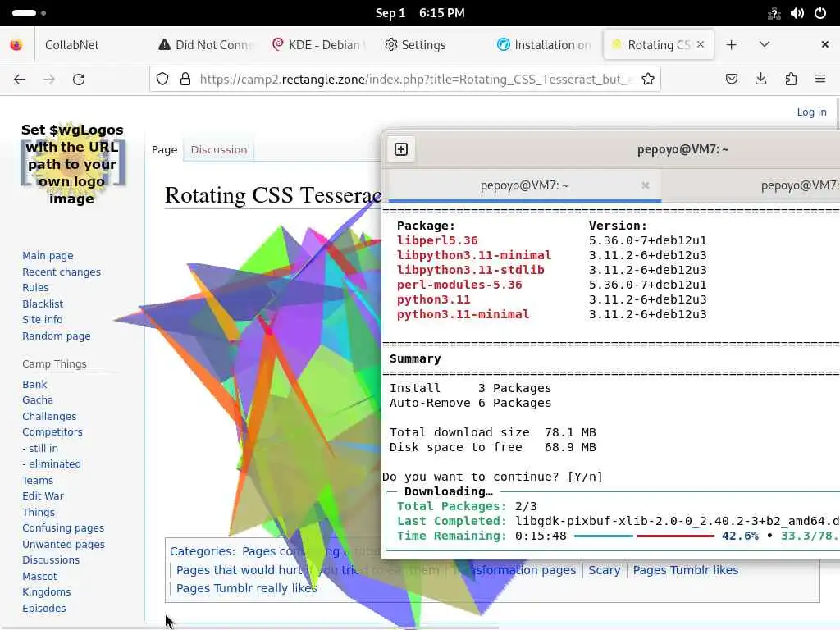Open Pages Tumblr really likes category
Image resolution: width=840 pixels, height=630 pixels.
point(246,588)
